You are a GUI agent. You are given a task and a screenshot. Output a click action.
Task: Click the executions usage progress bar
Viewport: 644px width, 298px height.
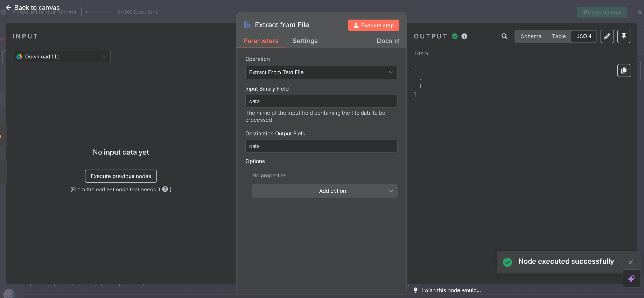pos(99,12)
